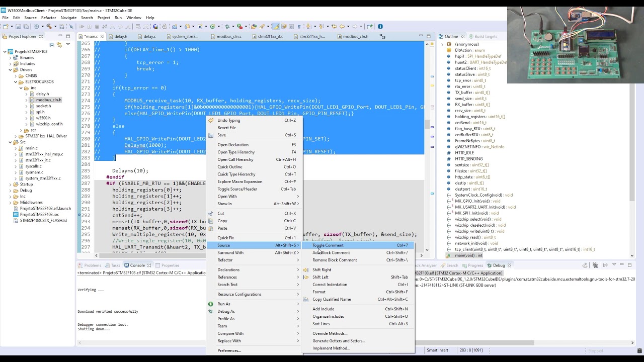The width and height of the screenshot is (644, 362).
Task: Choose Undo Typing from context menu
Action: [x=254, y=120]
